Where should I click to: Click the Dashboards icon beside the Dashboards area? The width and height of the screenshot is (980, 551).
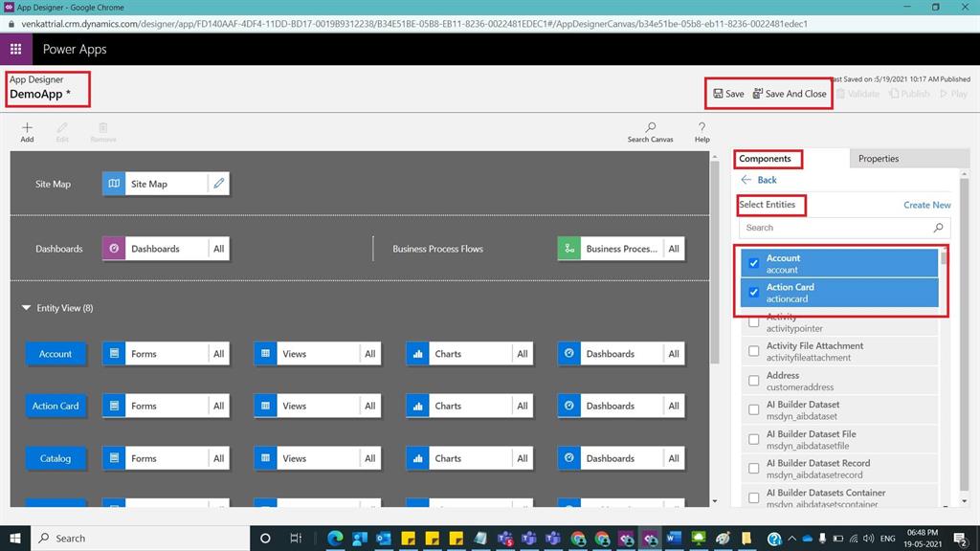115,248
